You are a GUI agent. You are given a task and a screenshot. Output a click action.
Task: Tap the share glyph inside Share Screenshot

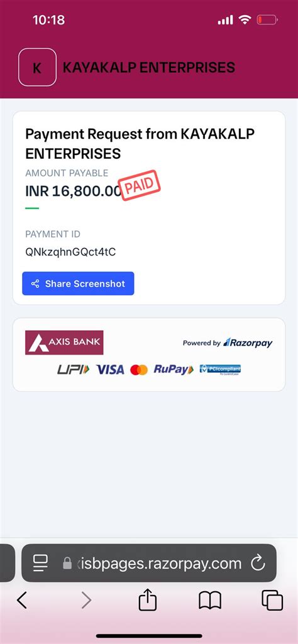click(35, 283)
